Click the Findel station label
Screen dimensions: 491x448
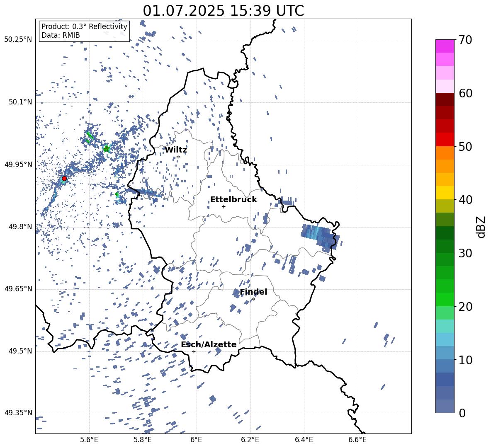pyautogui.click(x=253, y=292)
